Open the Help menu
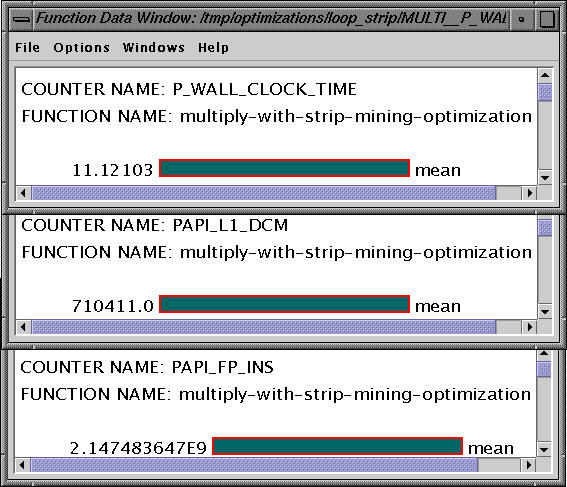Viewport: 567px width, 487px height. coord(213,47)
